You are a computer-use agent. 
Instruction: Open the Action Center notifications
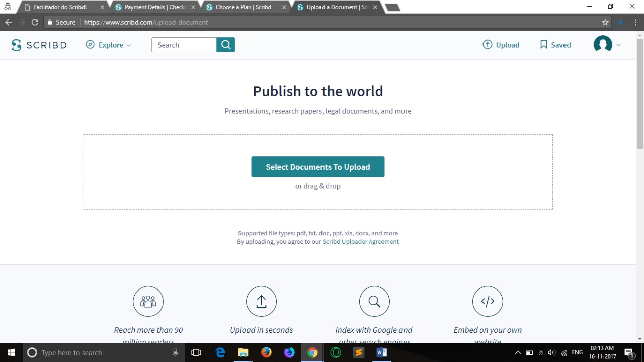point(629,353)
